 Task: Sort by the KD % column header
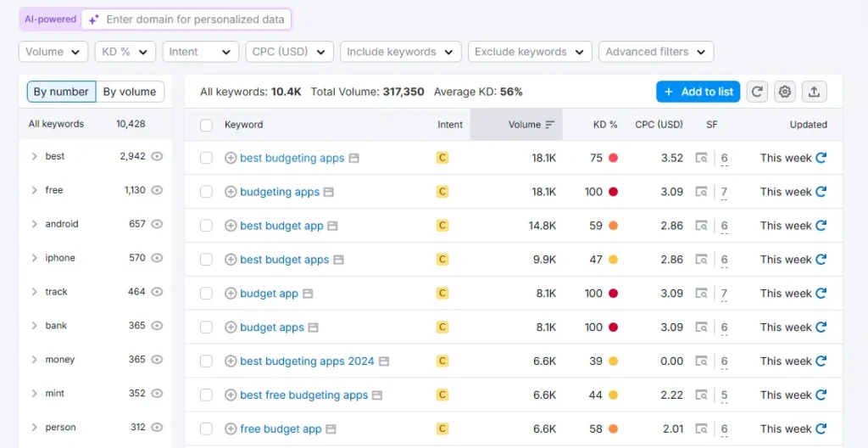tap(605, 125)
